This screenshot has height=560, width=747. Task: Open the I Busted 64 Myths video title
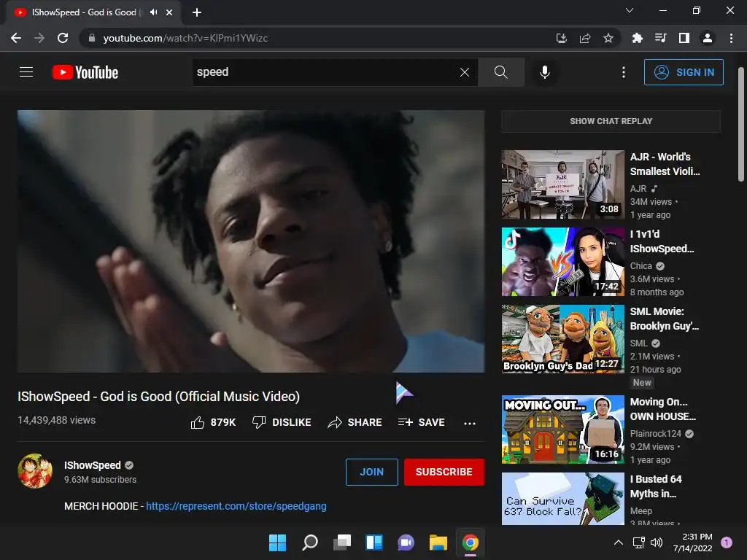656,486
